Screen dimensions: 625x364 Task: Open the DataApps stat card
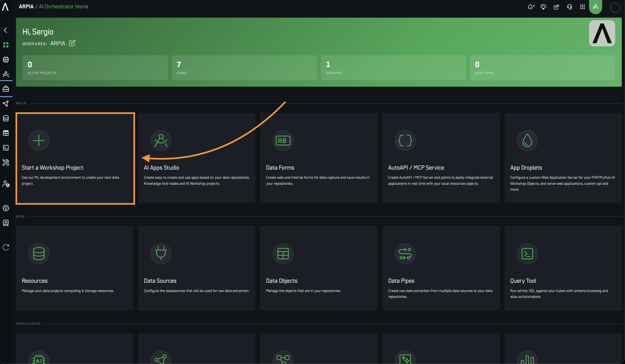pyautogui.click(x=393, y=68)
